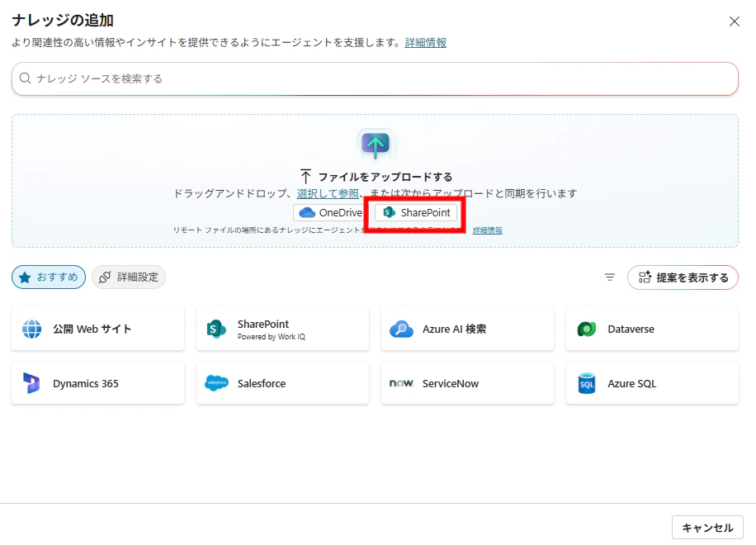The height and width of the screenshot is (545, 756).
Task: Select the Azure AI 検索 card
Action: point(467,329)
